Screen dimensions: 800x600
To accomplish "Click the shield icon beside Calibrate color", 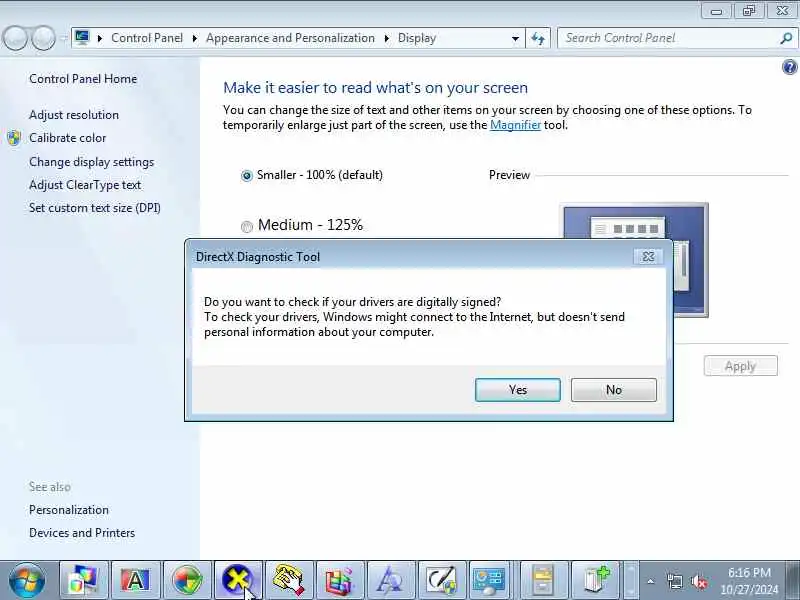I will coord(14,138).
